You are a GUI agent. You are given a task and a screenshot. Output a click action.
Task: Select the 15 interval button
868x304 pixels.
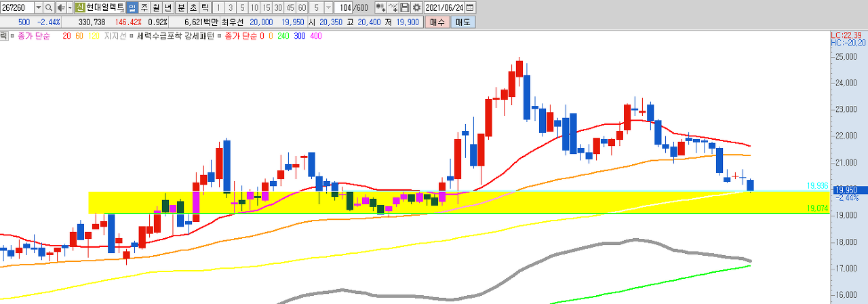tap(267, 7)
